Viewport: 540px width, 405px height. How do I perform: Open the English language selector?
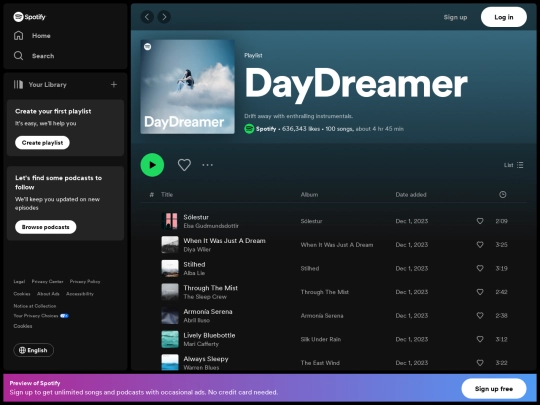(x=33, y=350)
